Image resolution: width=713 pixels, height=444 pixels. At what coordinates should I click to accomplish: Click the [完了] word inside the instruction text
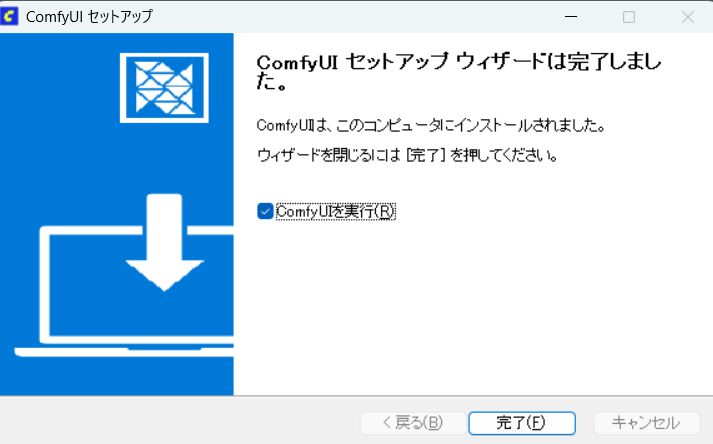point(425,156)
